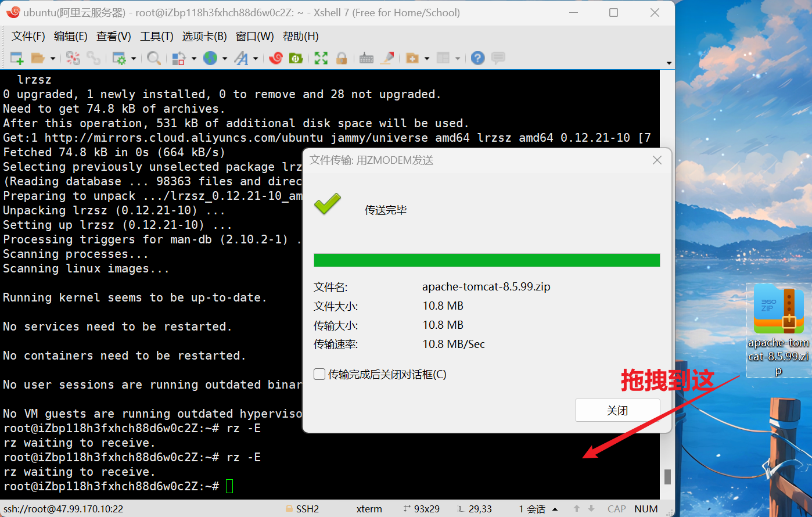
Task: Expand the Properties icon dropdown arrow
Action: click(x=134, y=58)
